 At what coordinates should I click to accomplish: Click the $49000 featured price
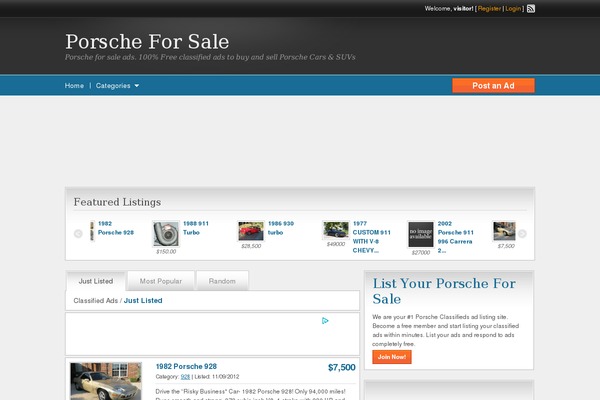[336, 244]
